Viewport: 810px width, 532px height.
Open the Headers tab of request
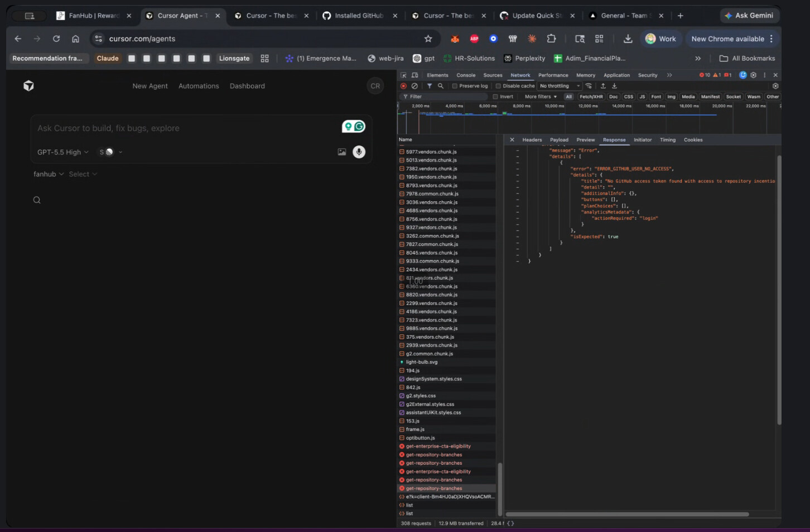point(532,140)
